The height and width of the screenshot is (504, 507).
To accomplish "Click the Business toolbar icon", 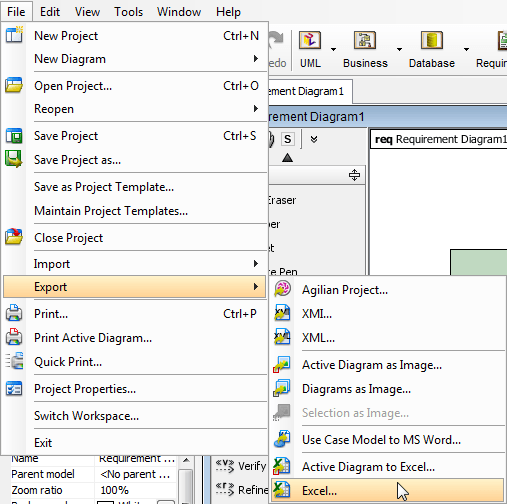I will point(365,41).
